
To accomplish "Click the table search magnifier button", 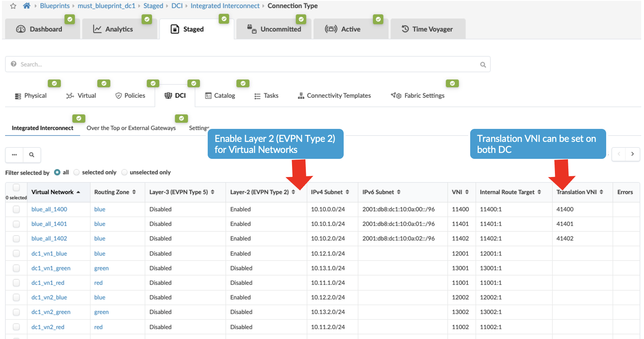I will (32, 155).
